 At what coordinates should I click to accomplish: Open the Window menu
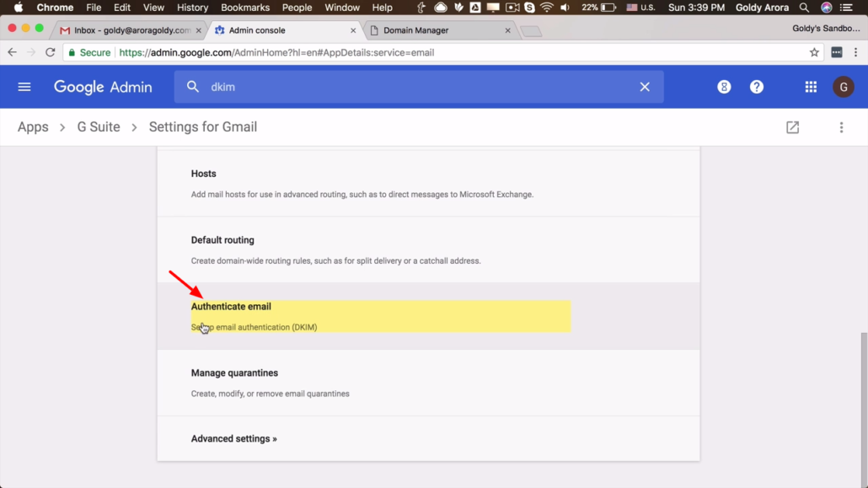click(342, 8)
